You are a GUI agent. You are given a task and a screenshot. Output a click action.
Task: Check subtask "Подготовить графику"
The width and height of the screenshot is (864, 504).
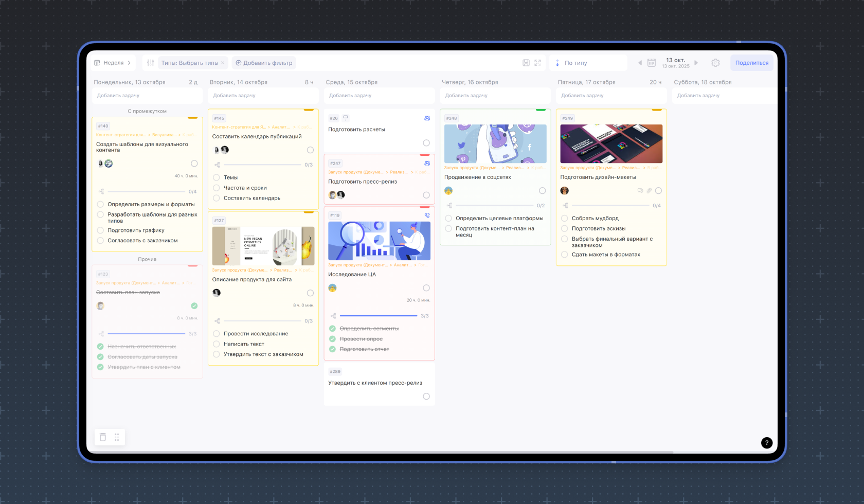coord(101,230)
